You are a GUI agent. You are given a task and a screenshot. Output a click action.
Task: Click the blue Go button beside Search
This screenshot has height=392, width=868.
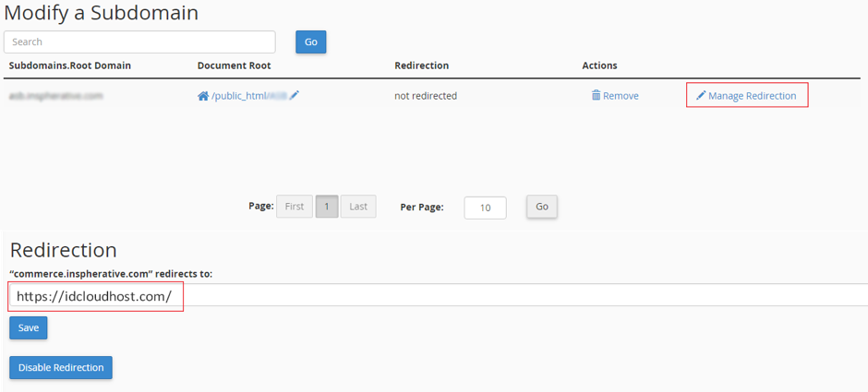[x=311, y=42]
